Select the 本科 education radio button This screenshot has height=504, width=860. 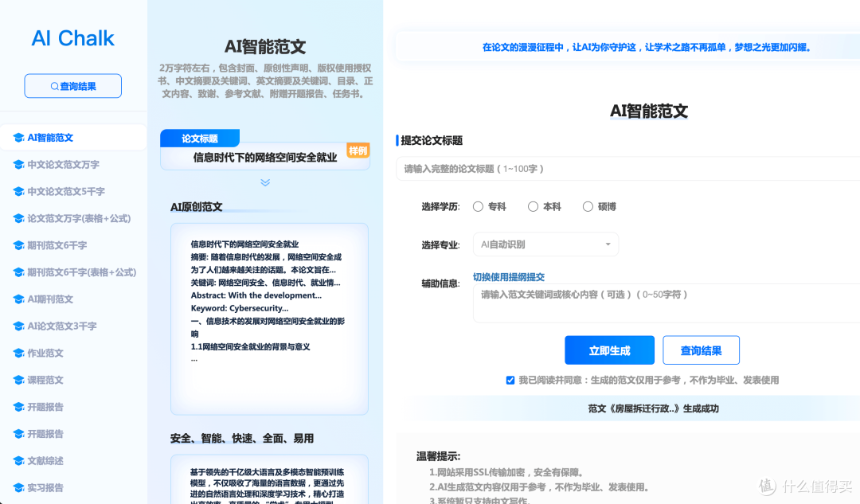coord(533,207)
